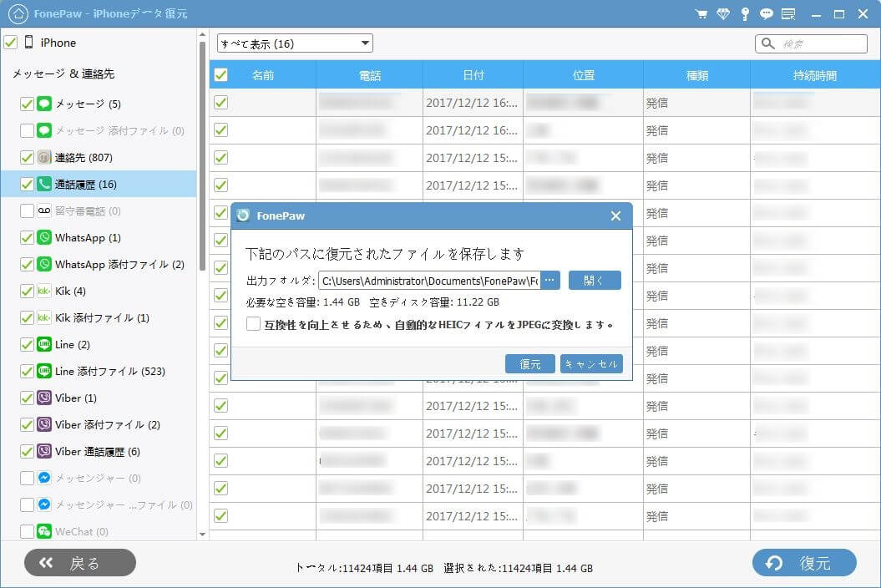Screen dimensions: 881x588
Task: Sort by the 種類 column header
Action: [x=696, y=75]
